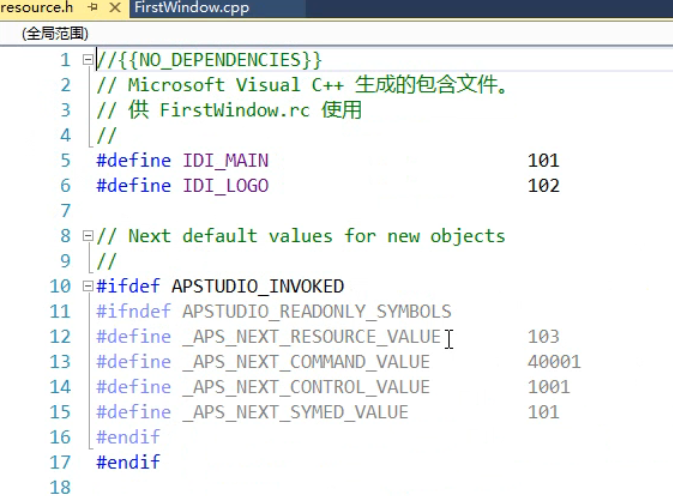Viewport: 673px width, 501px height.
Task: Collapse the comment block at line 1
Action: (87, 60)
